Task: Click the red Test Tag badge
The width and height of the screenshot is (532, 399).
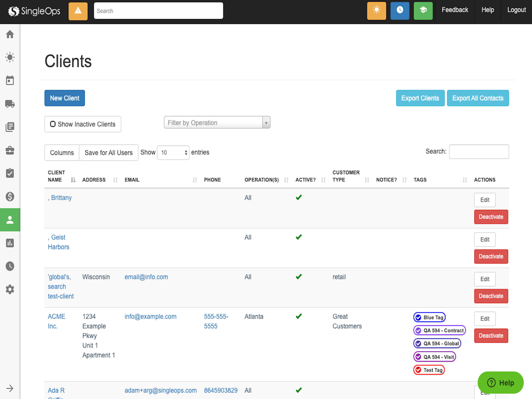Action: point(429,370)
